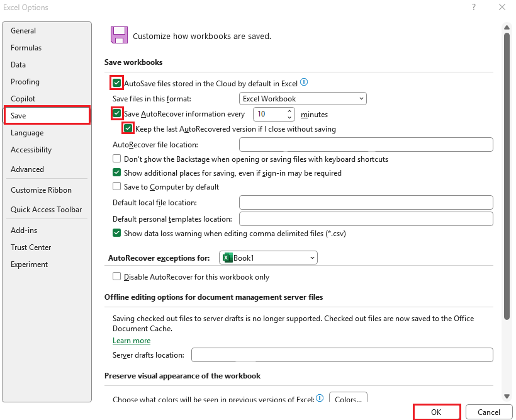Enable Save to Computer by default
The height and width of the screenshot is (420, 516).
(x=116, y=186)
